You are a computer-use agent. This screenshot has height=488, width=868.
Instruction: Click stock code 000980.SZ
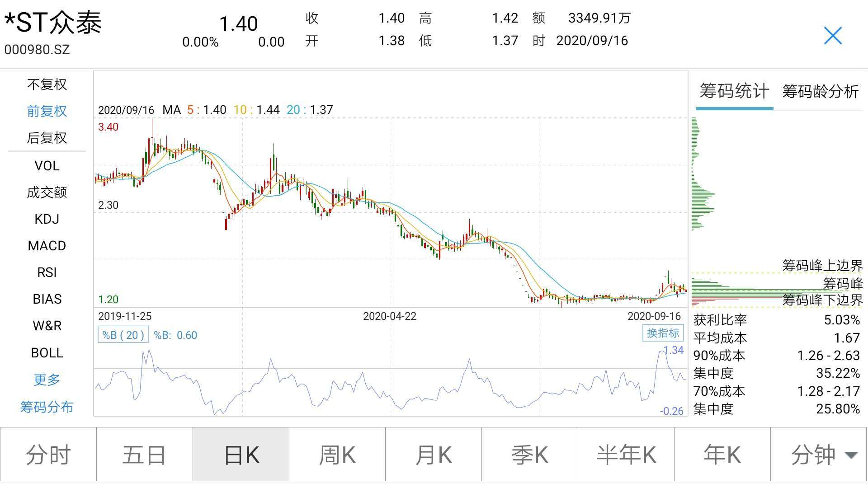(x=37, y=49)
